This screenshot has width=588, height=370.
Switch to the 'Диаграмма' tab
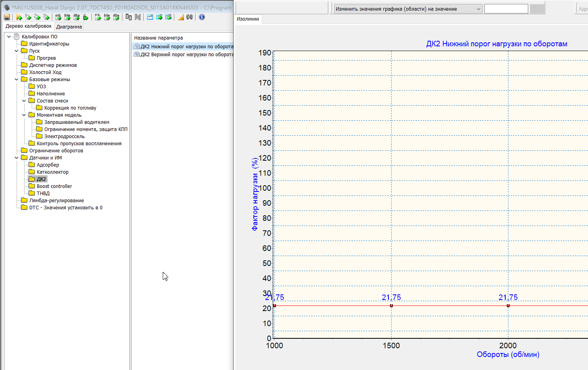tap(69, 27)
